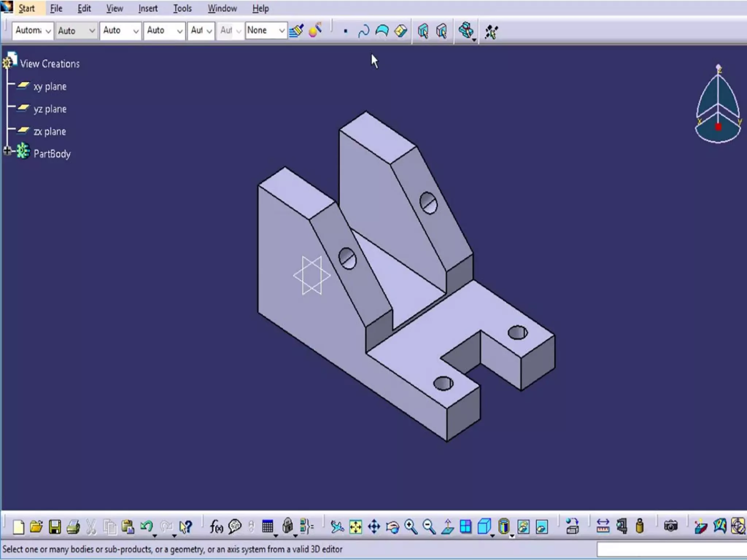Open the None dropdown in graphic properties
747x560 pixels.
[281, 31]
